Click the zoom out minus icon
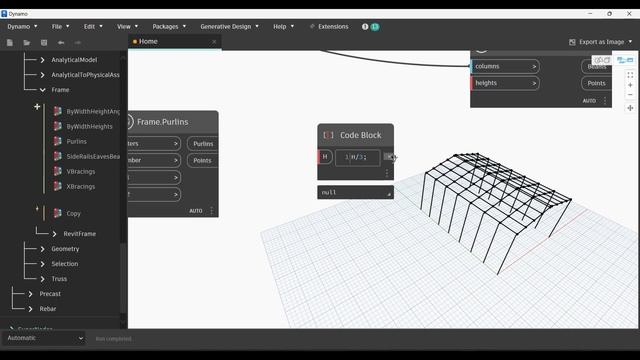 click(630, 95)
